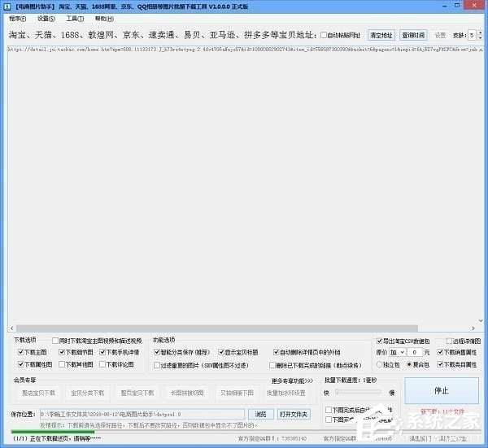Click the price adjustment value field
488x448 pixels.
[415, 353]
